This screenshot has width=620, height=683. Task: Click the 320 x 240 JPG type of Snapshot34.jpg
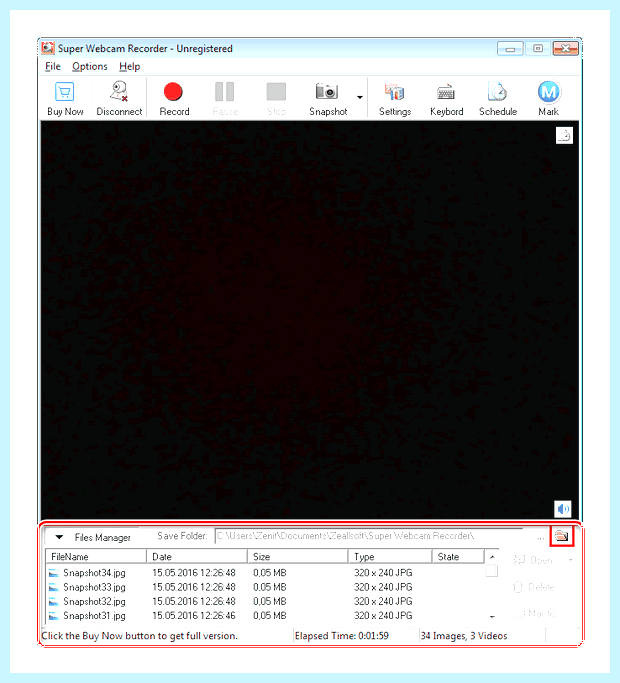point(383,573)
